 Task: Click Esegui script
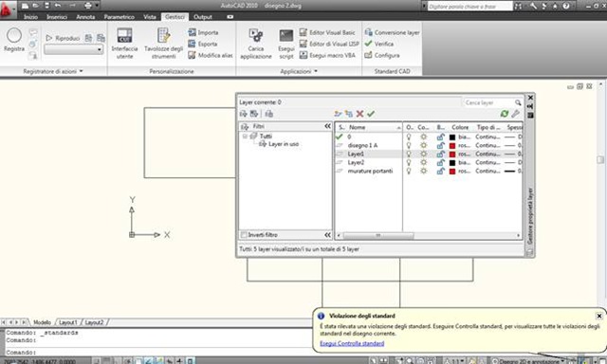[x=286, y=44]
